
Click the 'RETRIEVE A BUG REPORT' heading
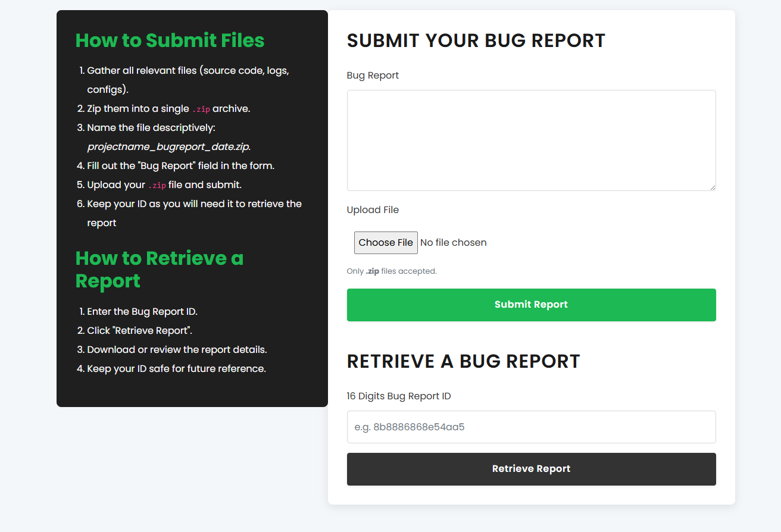click(x=463, y=361)
